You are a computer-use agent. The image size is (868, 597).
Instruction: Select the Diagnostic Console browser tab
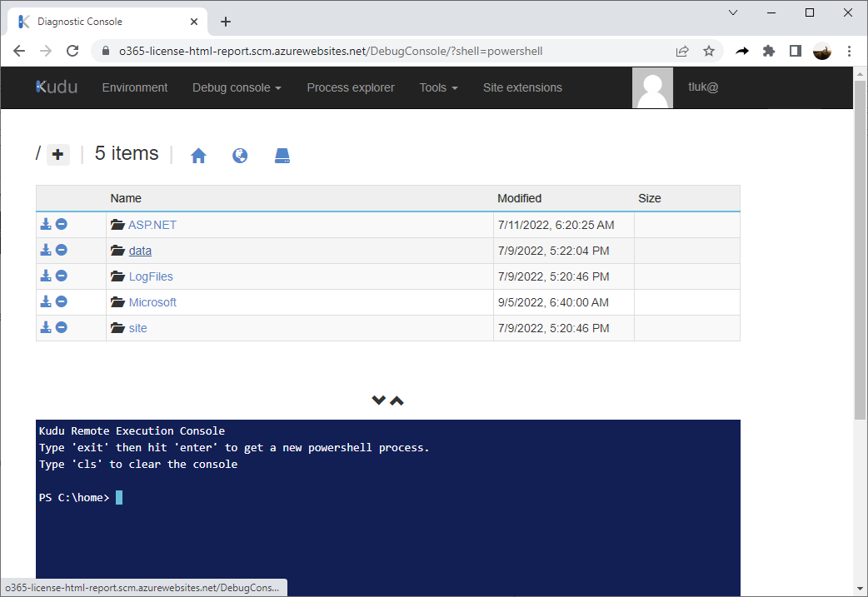pyautogui.click(x=107, y=22)
